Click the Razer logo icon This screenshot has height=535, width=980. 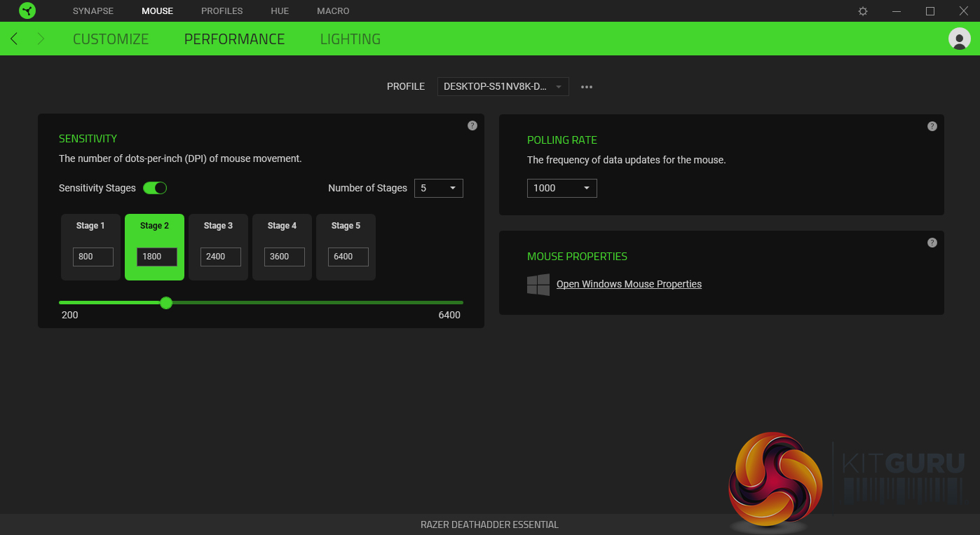[x=27, y=11]
